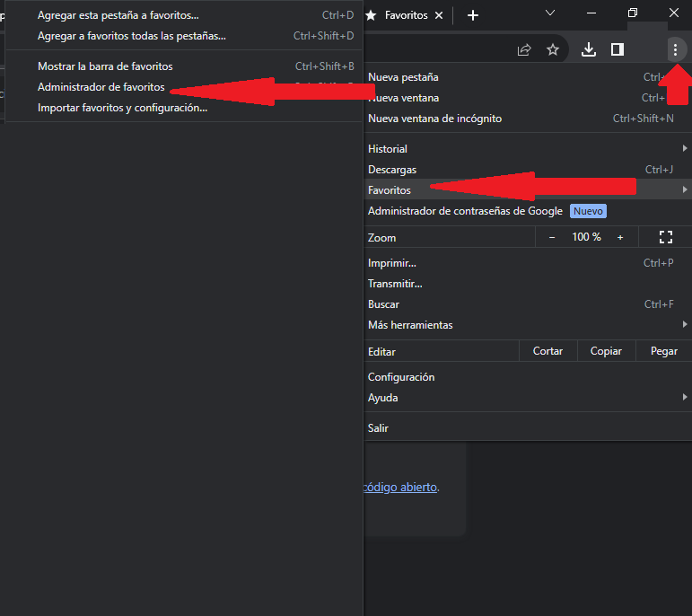Toggle the side panel icon
692x616 pixels.
pos(617,49)
